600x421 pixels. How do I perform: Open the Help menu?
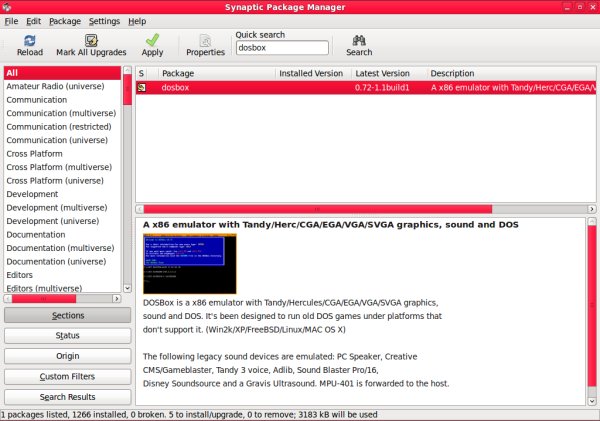tap(137, 21)
